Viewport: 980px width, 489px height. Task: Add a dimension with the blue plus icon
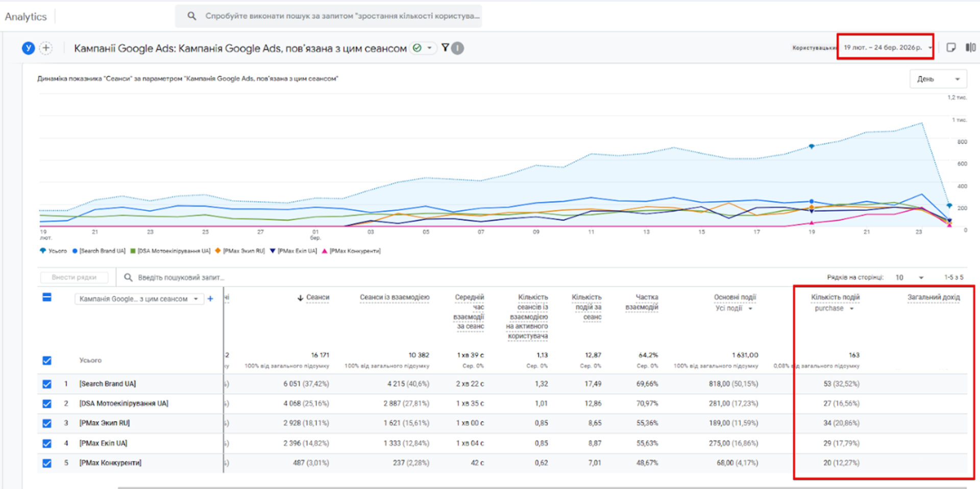pos(210,299)
